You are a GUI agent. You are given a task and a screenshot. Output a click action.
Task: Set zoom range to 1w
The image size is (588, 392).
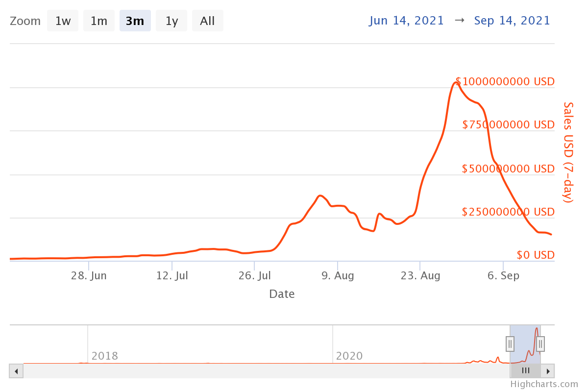coord(63,21)
